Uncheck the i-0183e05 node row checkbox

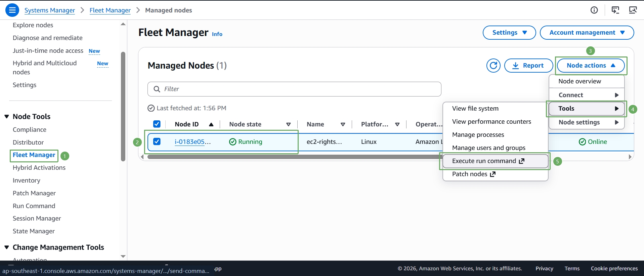click(x=157, y=142)
